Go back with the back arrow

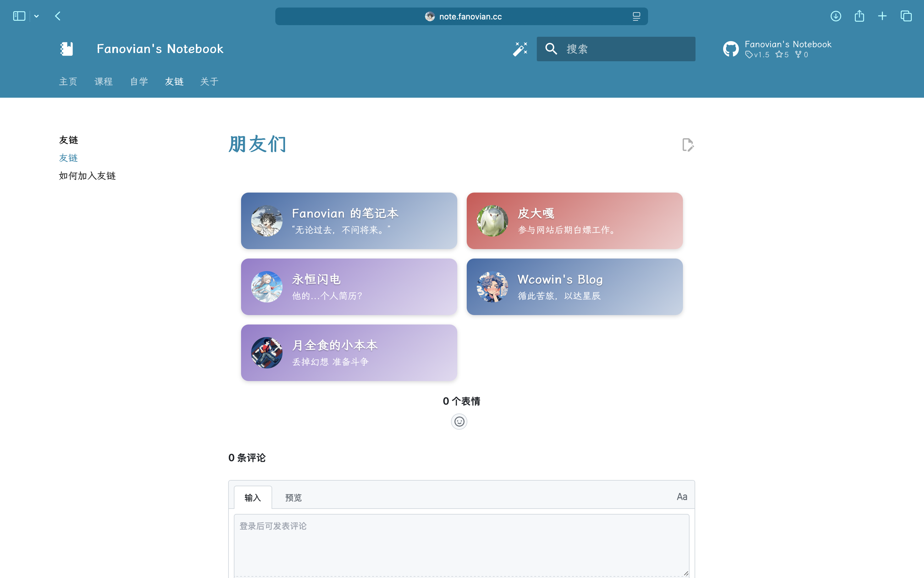pyautogui.click(x=58, y=16)
